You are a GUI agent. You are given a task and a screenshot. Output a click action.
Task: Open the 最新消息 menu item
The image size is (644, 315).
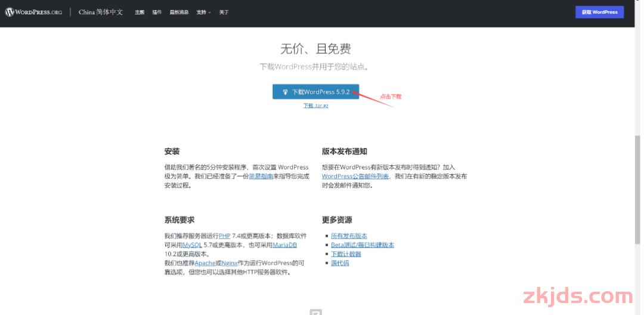click(x=179, y=13)
